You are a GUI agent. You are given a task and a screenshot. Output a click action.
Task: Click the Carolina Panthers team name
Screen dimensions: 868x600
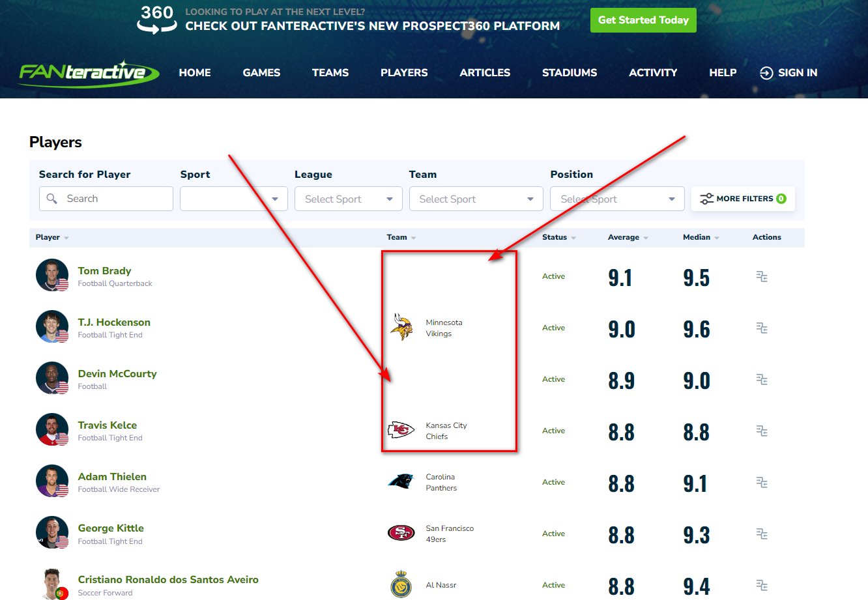(441, 482)
